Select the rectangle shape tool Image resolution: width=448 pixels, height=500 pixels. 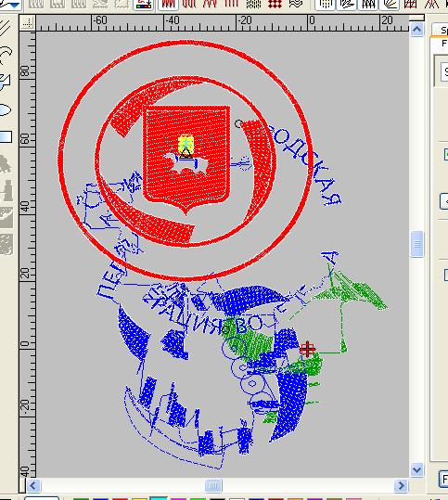[x=6, y=136]
